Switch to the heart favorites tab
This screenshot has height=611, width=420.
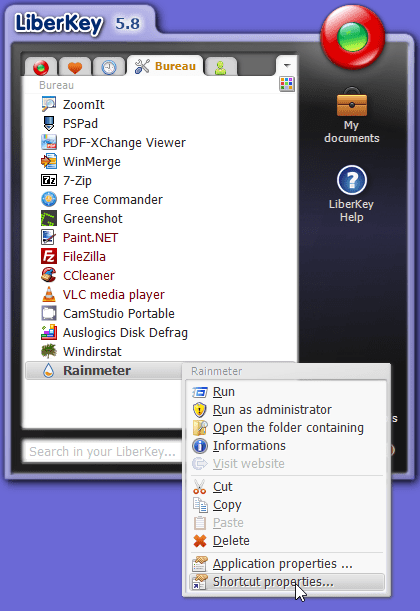point(75,67)
